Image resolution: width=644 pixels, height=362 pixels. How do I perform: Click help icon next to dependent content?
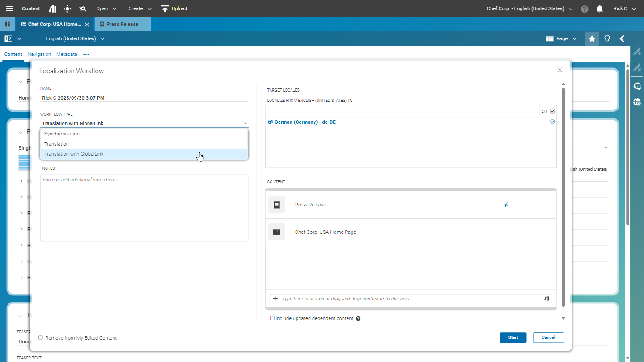coord(358,319)
